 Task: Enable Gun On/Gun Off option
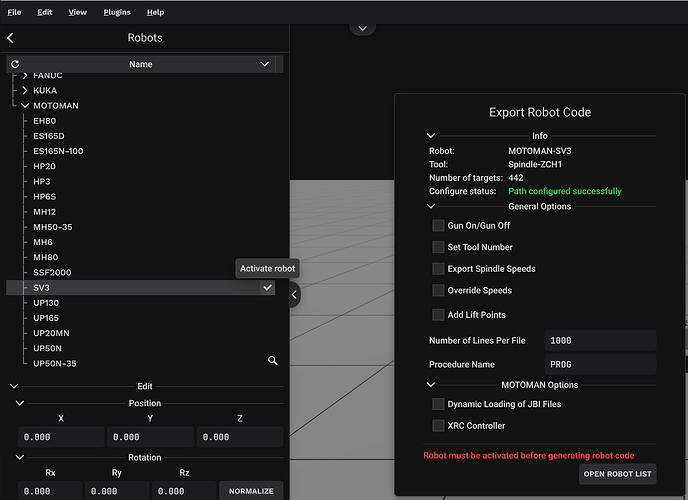point(438,225)
